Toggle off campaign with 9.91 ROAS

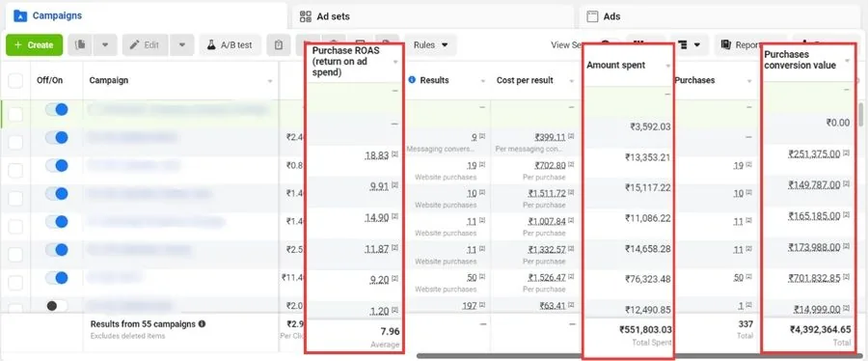click(57, 193)
